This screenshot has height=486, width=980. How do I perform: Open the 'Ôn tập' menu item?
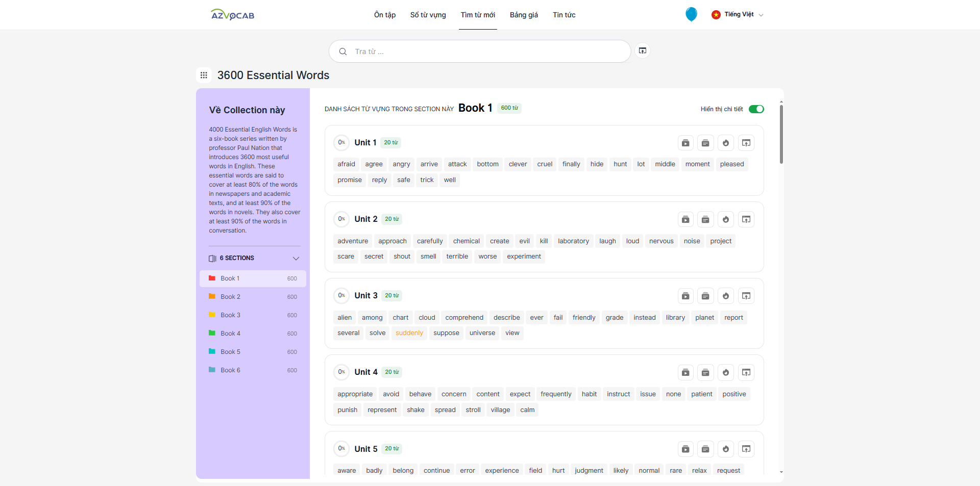pos(385,15)
